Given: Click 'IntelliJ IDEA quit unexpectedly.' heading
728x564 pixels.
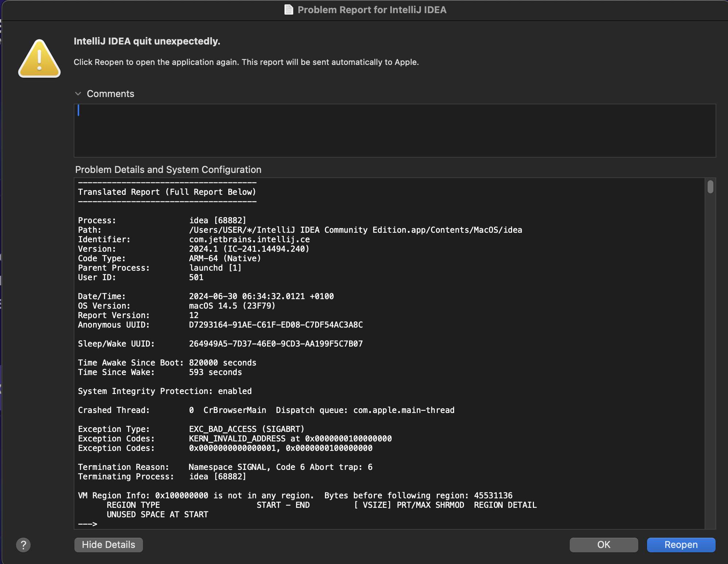Looking at the screenshot, I should point(147,41).
